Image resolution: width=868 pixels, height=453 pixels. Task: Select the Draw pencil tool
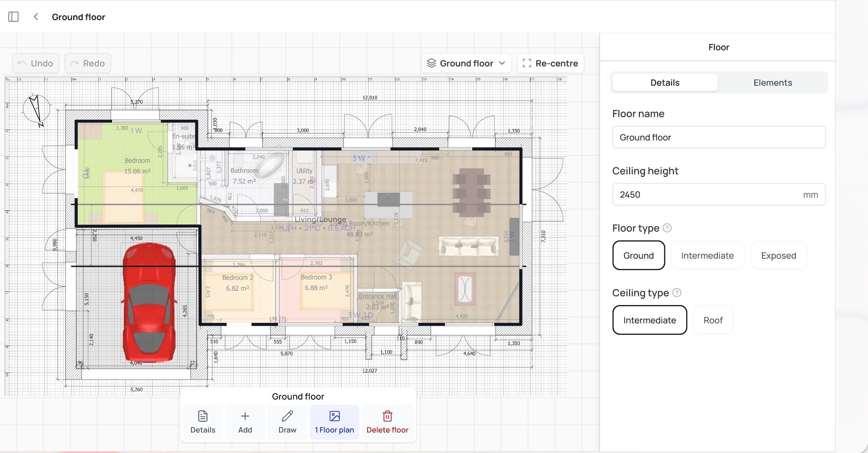click(x=287, y=416)
